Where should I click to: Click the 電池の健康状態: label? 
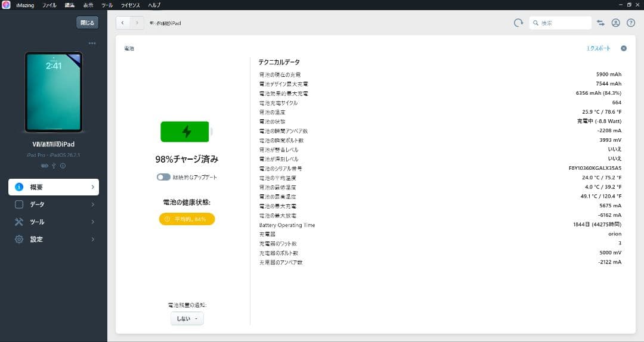[x=187, y=202]
